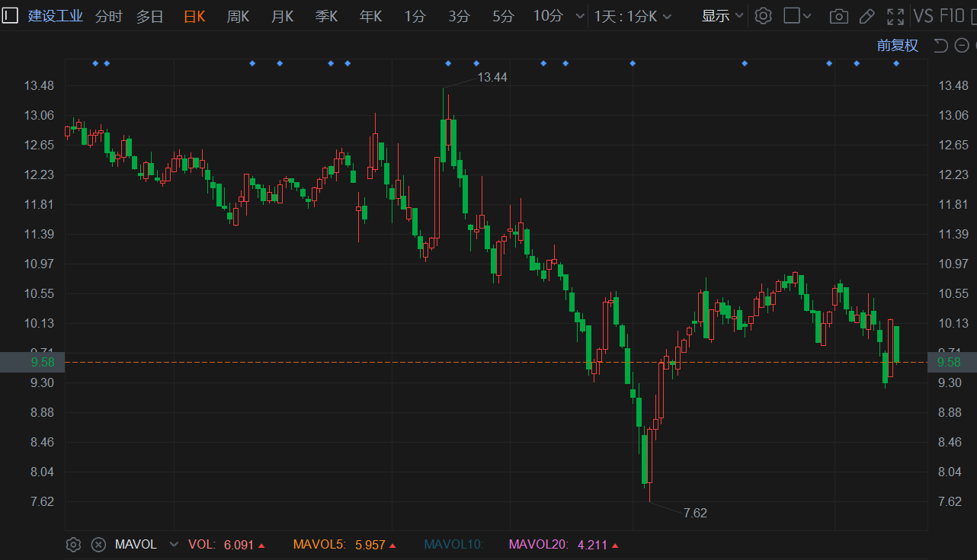Activate the pencil drawing tool
Screen dimensions: 977x560
(x=866, y=16)
